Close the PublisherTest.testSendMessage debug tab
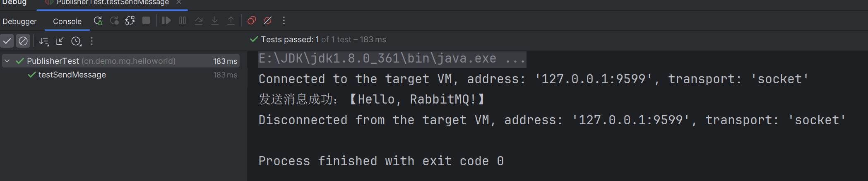Viewport: 868px width, 181px height. click(x=179, y=2)
